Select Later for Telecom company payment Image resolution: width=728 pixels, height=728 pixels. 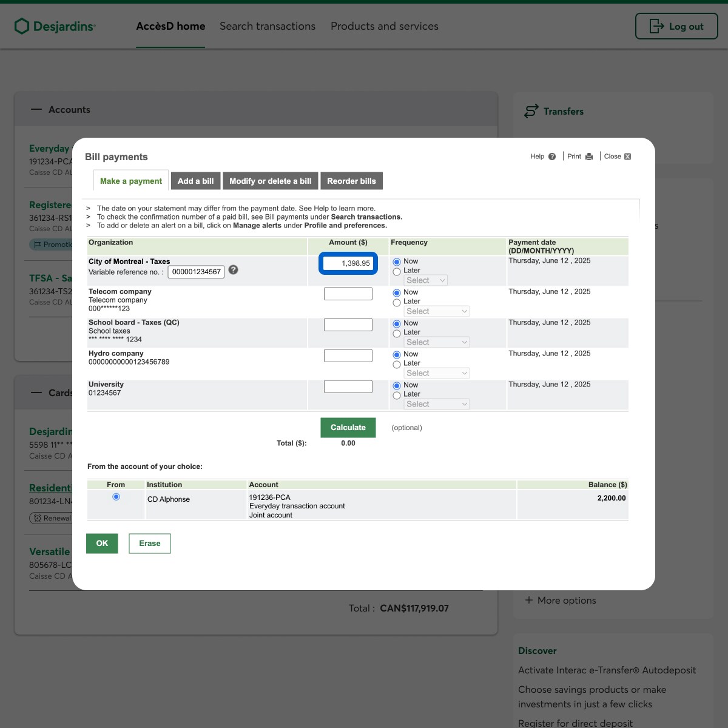point(397,303)
